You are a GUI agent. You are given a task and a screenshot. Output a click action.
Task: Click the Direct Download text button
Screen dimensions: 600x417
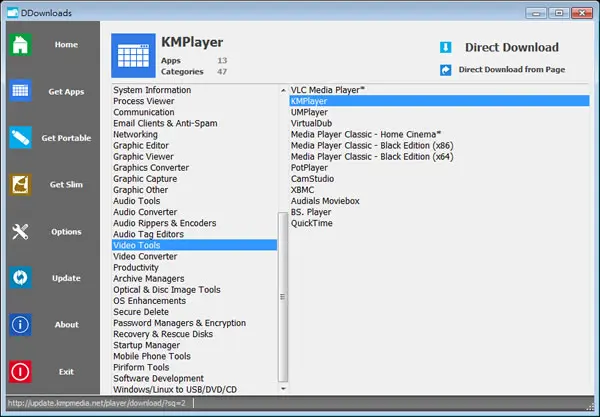point(512,47)
